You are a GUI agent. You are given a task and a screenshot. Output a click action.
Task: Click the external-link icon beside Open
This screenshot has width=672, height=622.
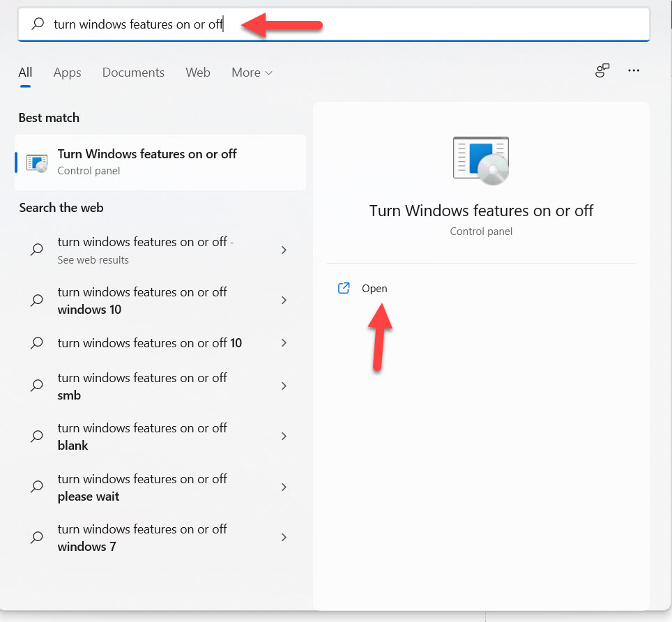tap(344, 288)
